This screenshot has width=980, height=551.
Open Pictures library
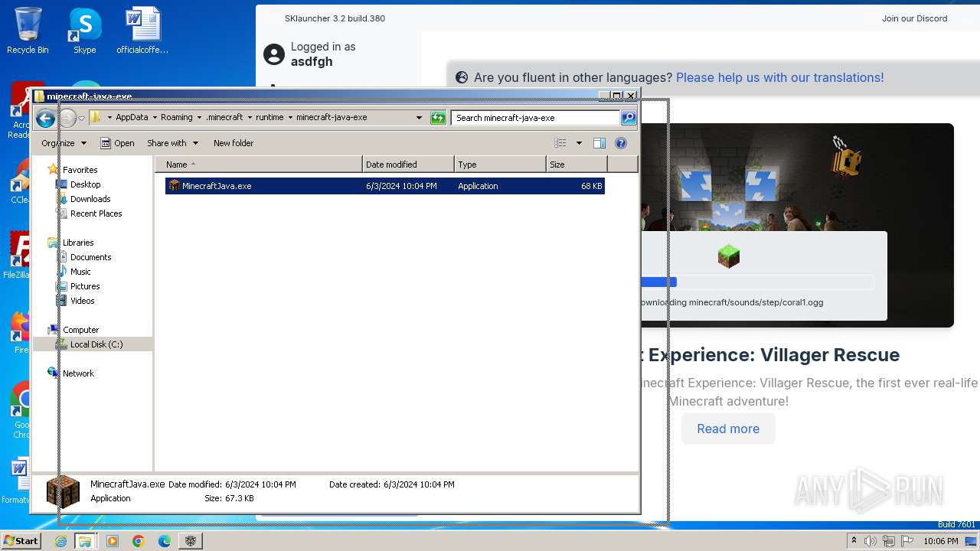pos(85,286)
